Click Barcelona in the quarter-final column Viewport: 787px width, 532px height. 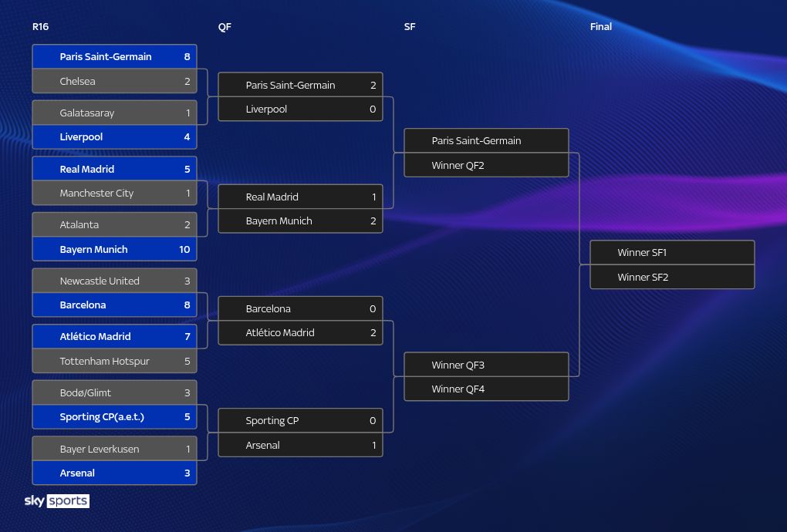pos(300,308)
